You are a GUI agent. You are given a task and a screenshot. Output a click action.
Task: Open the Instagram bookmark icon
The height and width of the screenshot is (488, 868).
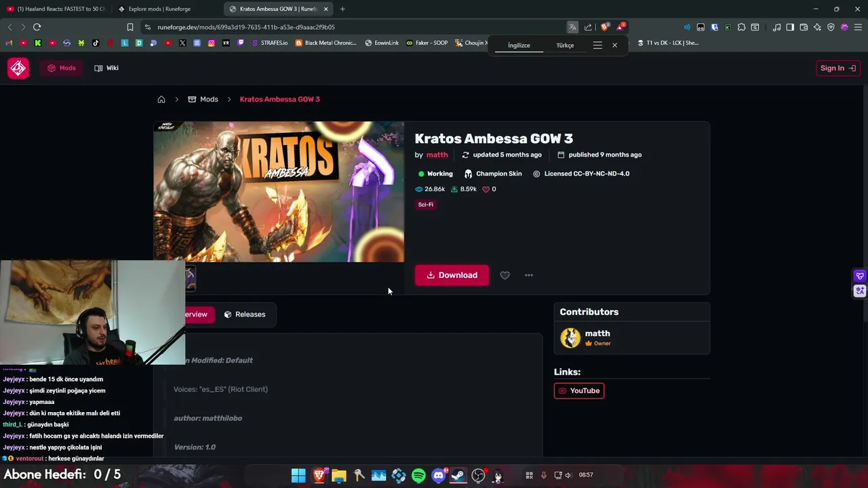[x=212, y=43]
